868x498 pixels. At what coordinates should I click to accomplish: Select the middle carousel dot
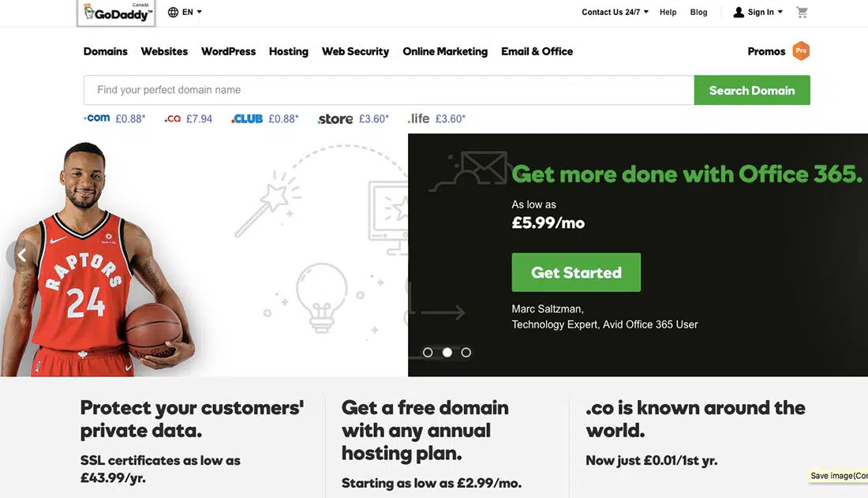tap(447, 353)
